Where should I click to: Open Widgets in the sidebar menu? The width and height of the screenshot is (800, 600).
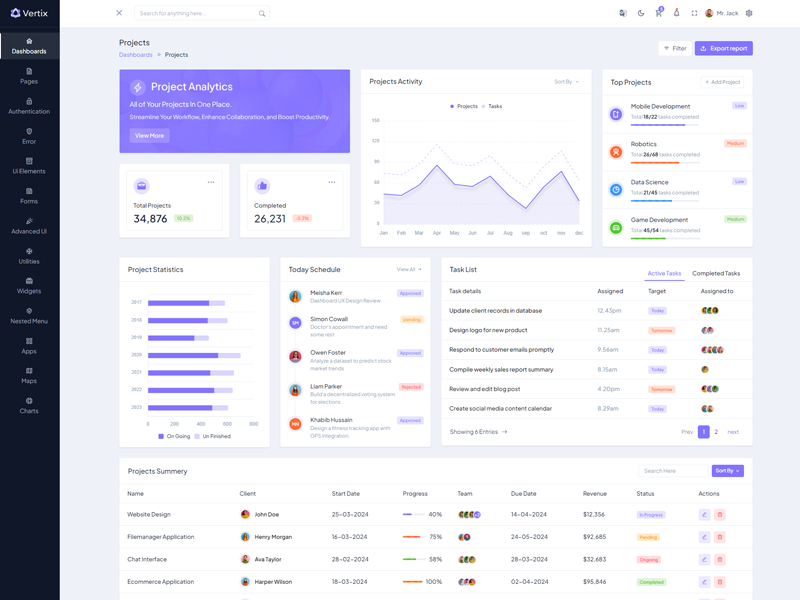(29, 286)
